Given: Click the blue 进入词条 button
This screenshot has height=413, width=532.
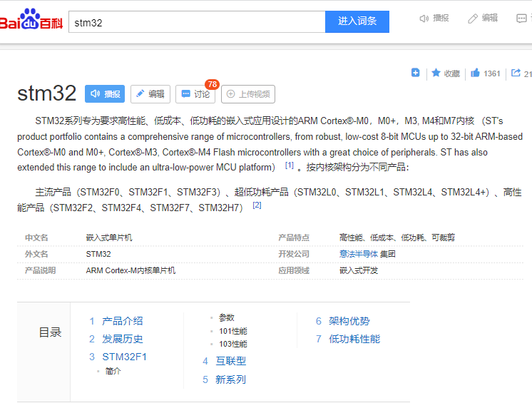Looking at the screenshot, I should (x=357, y=21).
